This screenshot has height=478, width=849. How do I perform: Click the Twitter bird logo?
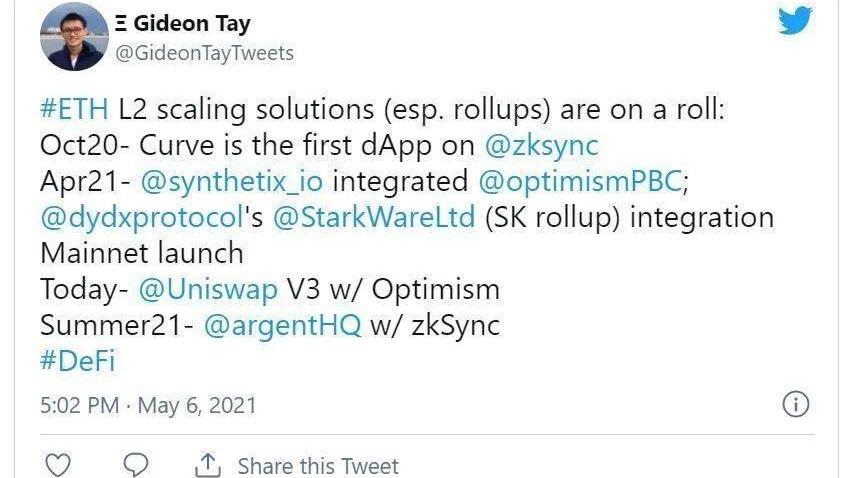click(794, 21)
